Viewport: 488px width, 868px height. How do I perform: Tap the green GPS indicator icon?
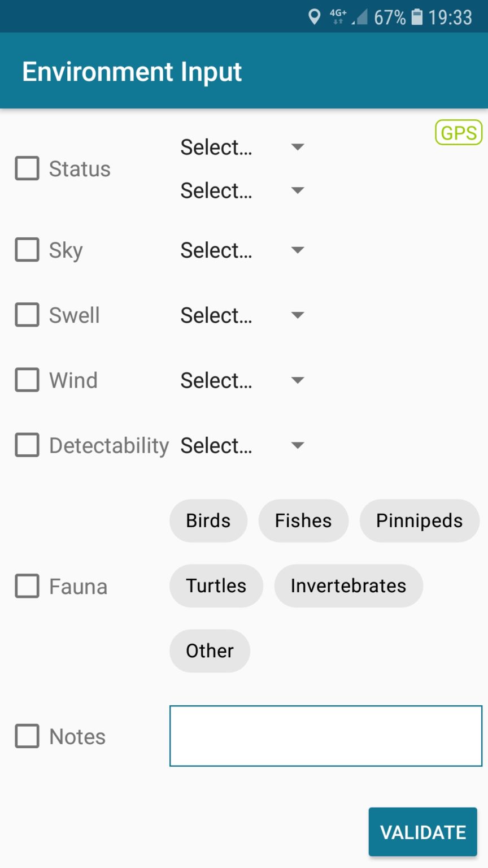[459, 133]
